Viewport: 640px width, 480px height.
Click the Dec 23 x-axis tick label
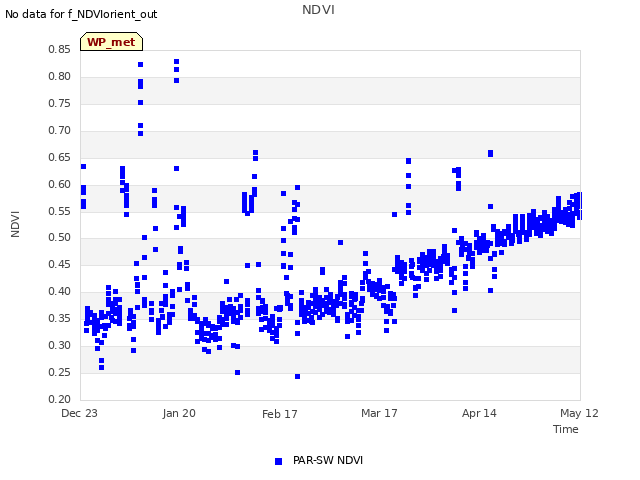click(79, 413)
